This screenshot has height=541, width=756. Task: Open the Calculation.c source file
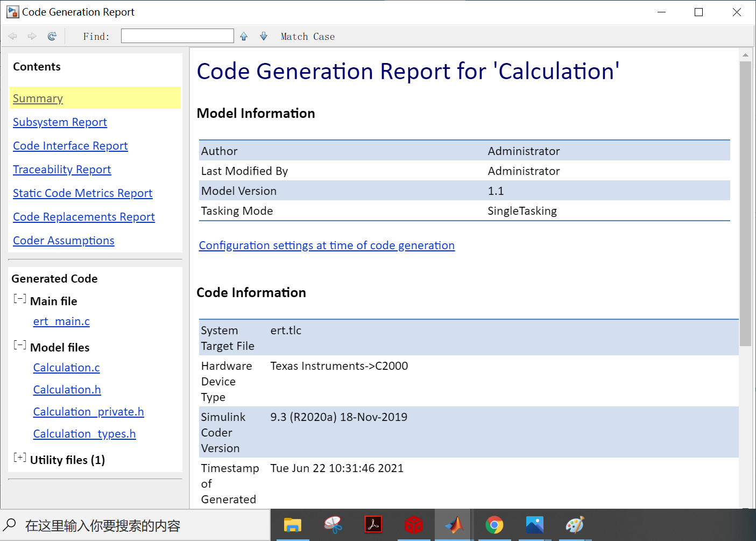pyautogui.click(x=66, y=368)
